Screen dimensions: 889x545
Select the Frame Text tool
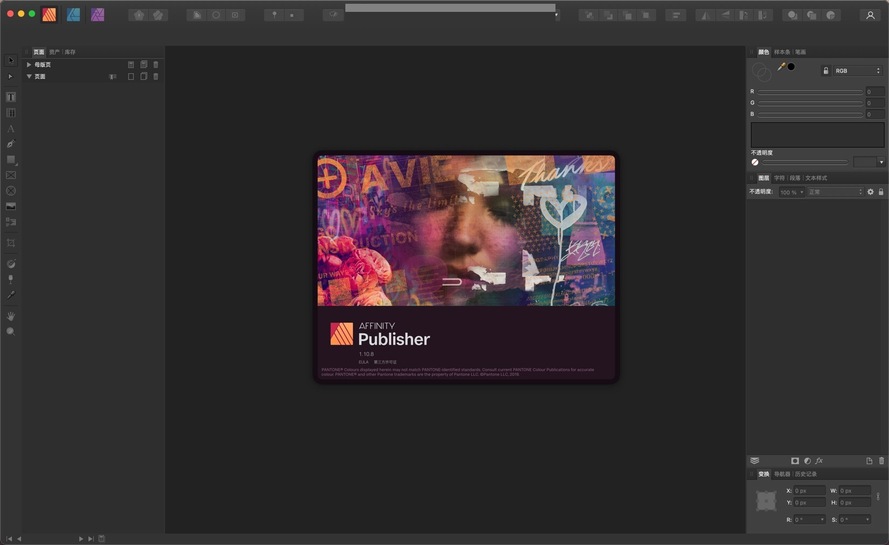(11, 97)
